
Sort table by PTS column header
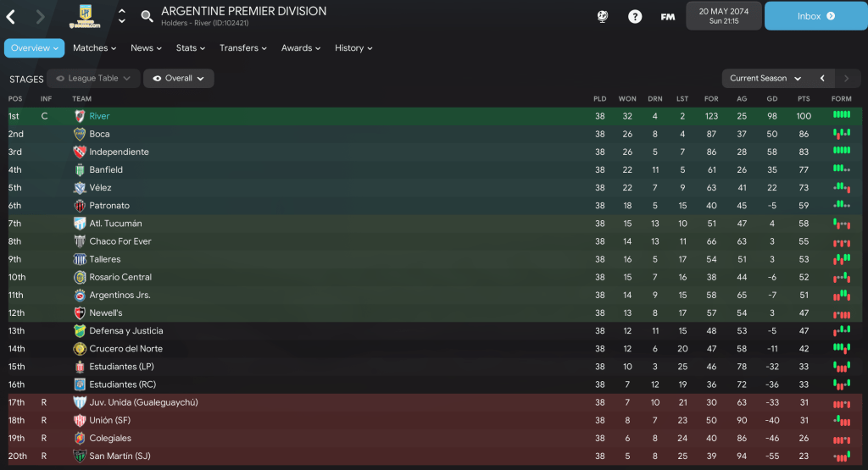[x=804, y=99]
